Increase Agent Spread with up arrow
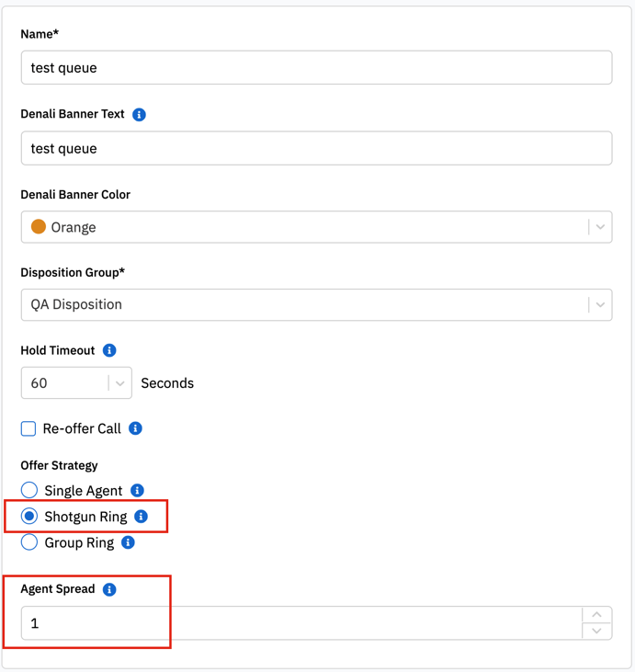The height and width of the screenshot is (672, 635). (596, 615)
